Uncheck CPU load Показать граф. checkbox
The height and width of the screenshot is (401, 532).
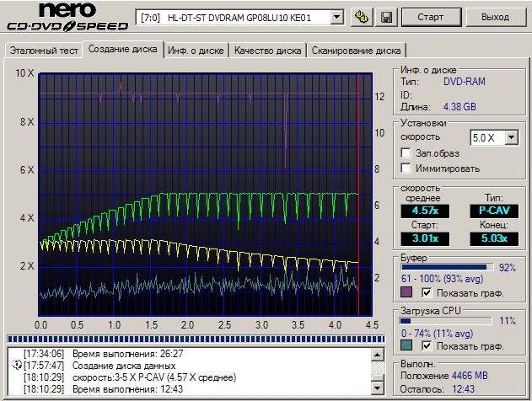coord(427,346)
